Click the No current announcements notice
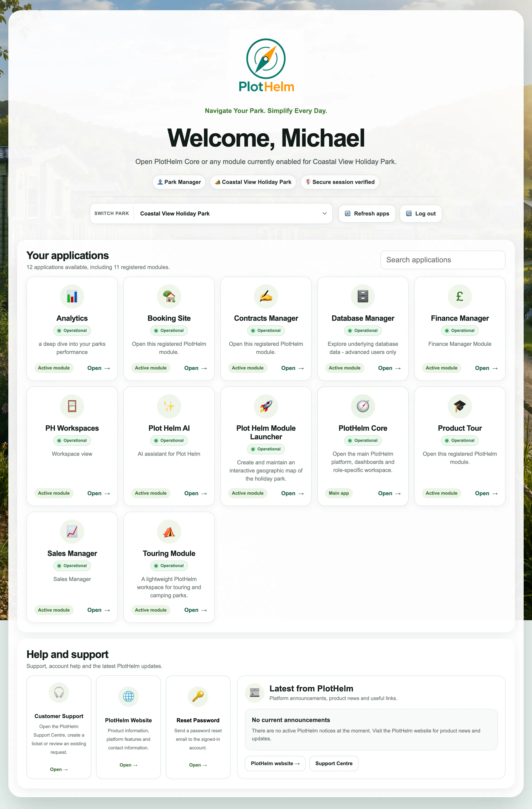 371,729
